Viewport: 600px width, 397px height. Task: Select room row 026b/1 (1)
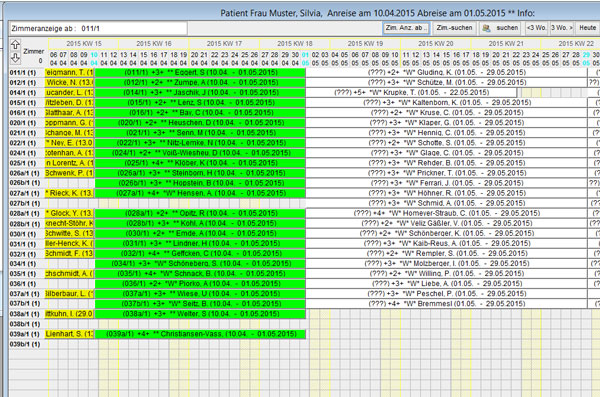pos(25,183)
